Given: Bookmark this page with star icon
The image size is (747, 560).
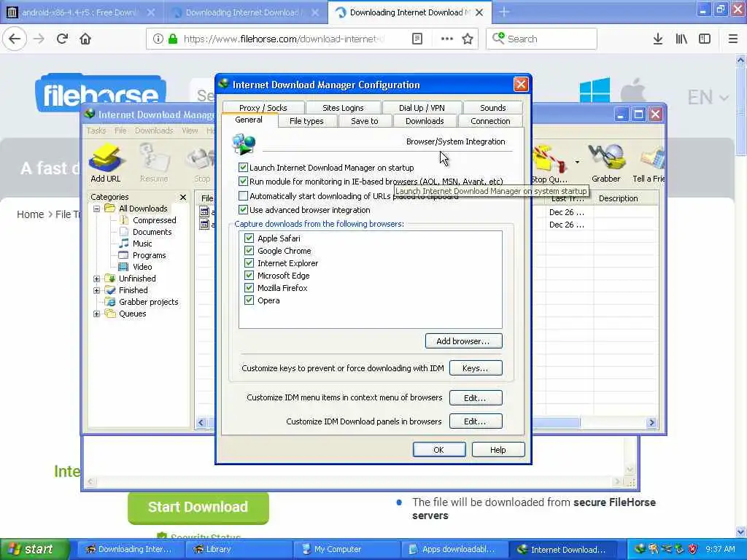Looking at the screenshot, I should tap(468, 39).
